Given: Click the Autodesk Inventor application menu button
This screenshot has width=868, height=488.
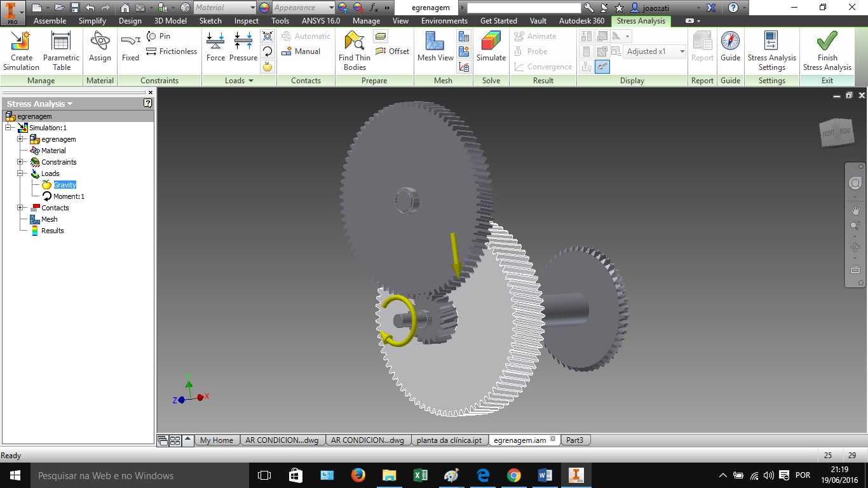Looking at the screenshot, I should 13,12.
